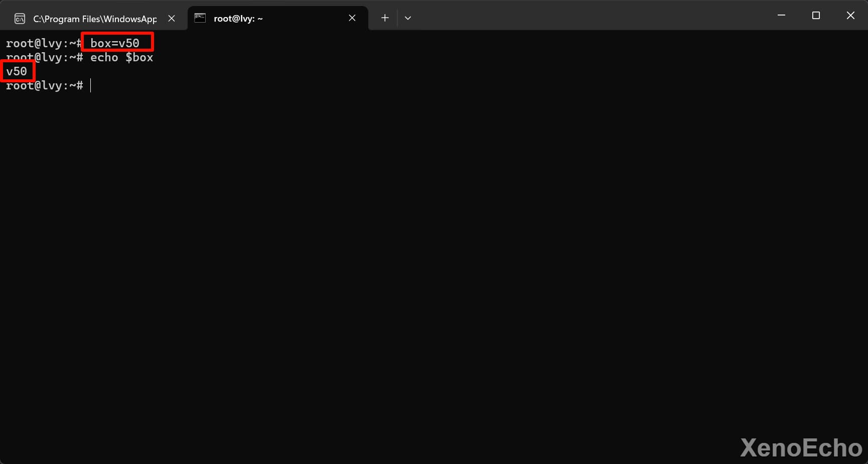Maximize the terminal window
This screenshot has width=868, height=464.
click(x=816, y=16)
